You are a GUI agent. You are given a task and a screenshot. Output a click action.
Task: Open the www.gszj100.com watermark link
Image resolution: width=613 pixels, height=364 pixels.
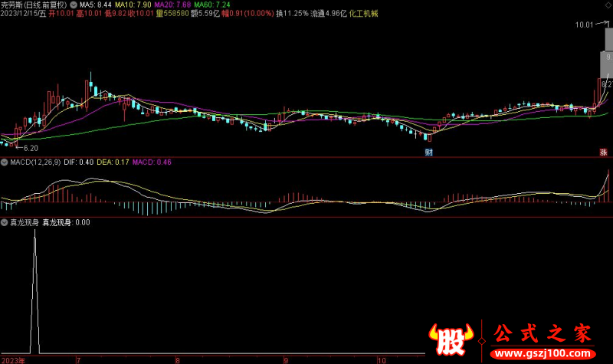[545, 354]
